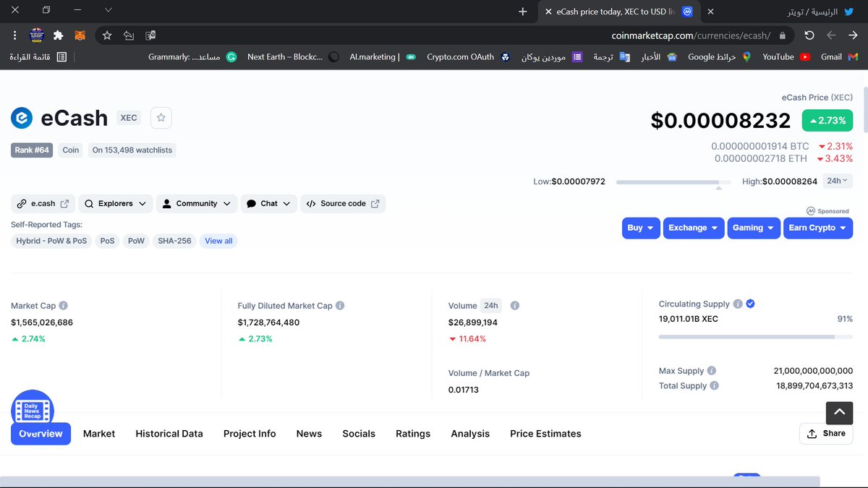The image size is (868, 488).
Task: Open the YouTube bookmark
Action: 786,57
